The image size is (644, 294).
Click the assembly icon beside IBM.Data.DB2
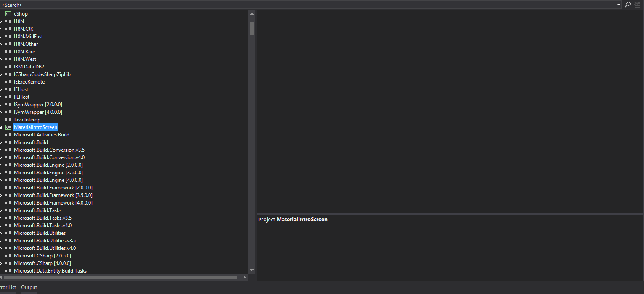8,67
